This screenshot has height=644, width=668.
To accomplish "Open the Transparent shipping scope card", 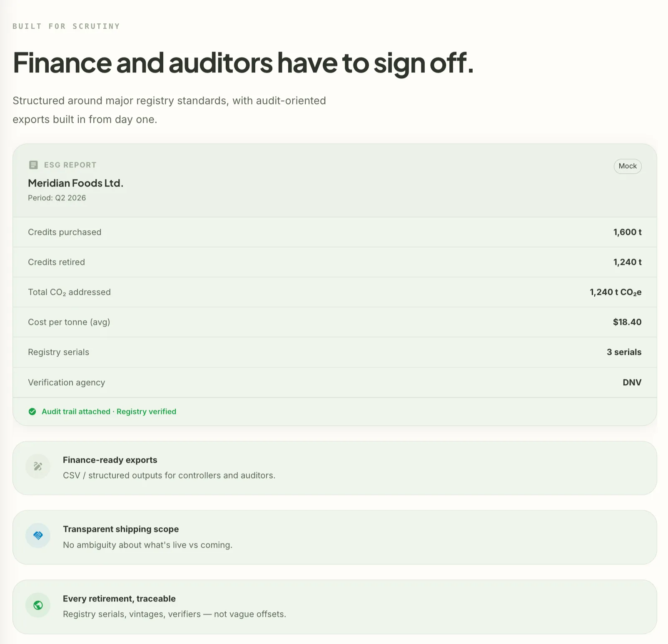I will (335, 537).
